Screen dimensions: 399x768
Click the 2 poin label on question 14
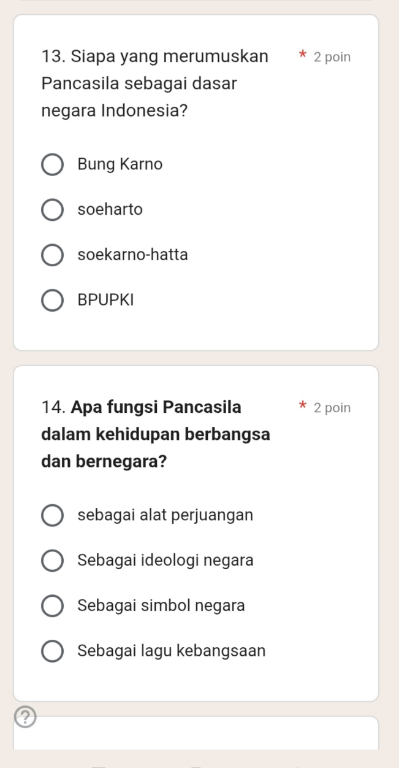(332, 408)
